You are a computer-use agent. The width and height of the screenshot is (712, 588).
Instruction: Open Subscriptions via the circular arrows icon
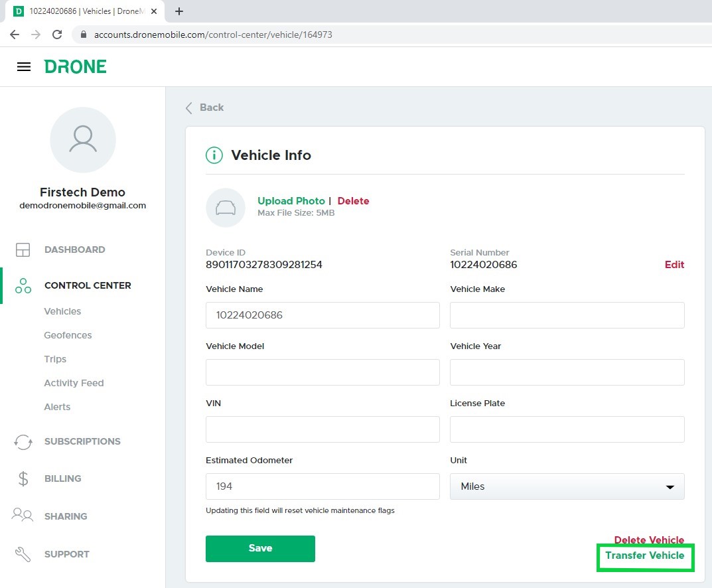click(x=23, y=441)
